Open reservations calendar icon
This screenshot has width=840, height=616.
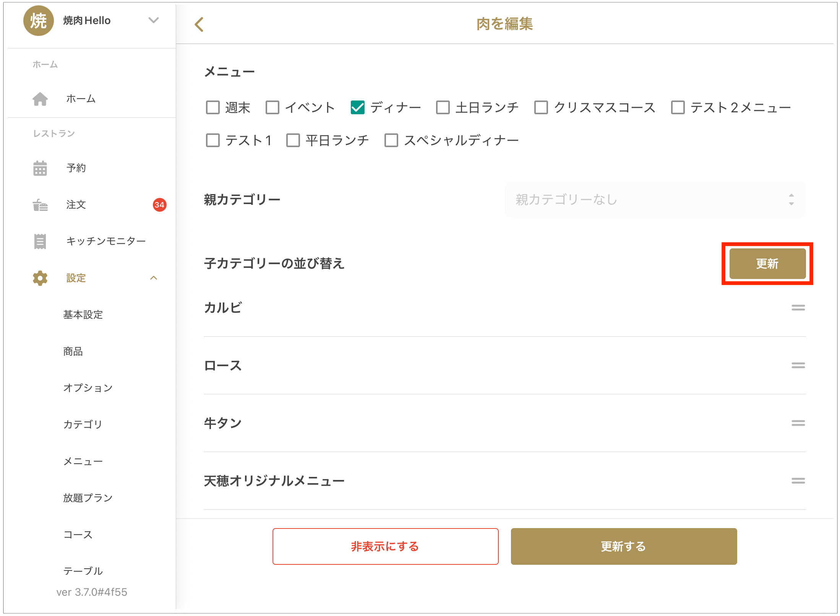(x=40, y=168)
